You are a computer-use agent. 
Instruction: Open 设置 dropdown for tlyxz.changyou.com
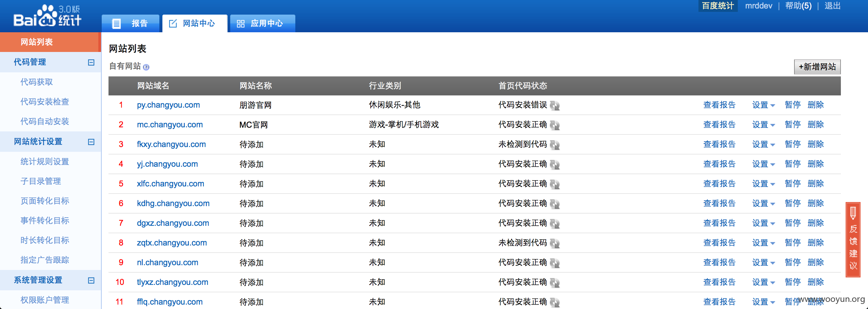pyautogui.click(x=764, y=282)
